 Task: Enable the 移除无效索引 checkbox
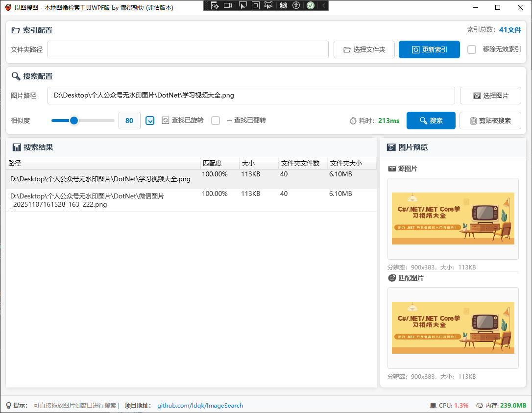click(x=472, y=49)
